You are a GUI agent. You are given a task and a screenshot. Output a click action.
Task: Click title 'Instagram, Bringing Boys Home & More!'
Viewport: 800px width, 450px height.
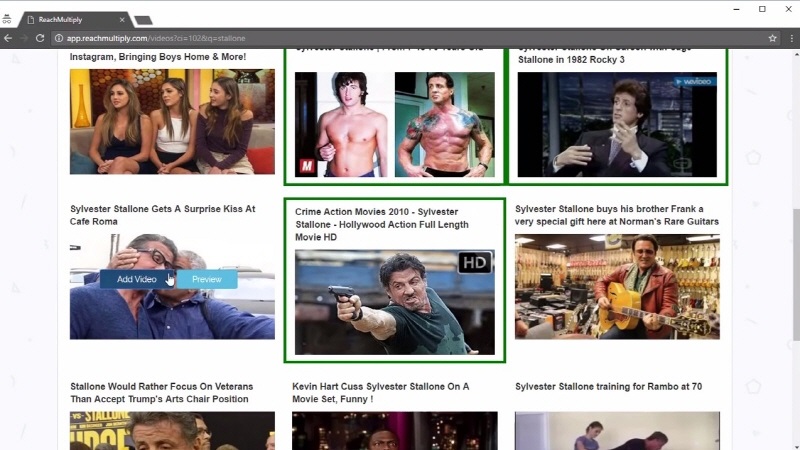158,57
